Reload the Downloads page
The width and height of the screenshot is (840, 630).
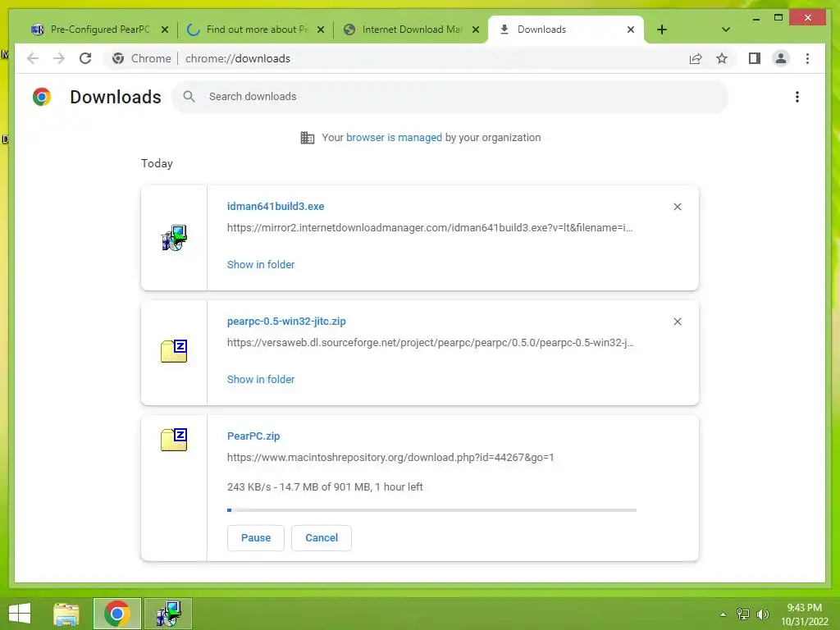85,58
